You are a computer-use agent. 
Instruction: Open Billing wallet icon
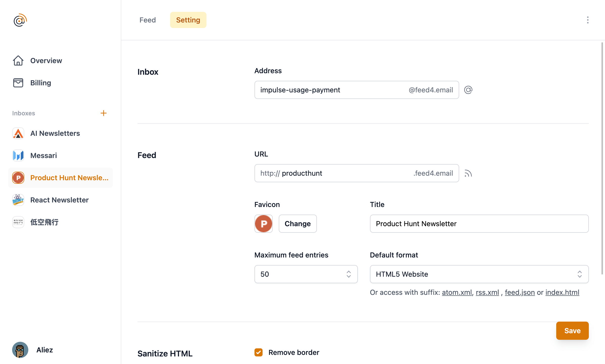tap(18, 83)
